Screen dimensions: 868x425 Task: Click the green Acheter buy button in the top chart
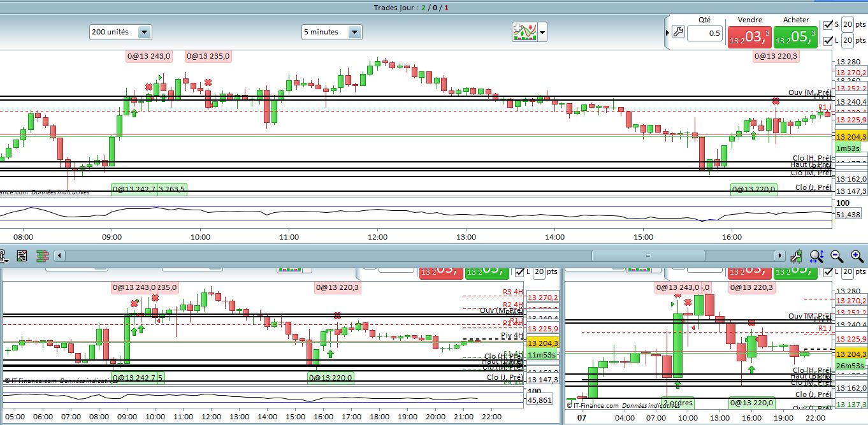coord(795,37)
